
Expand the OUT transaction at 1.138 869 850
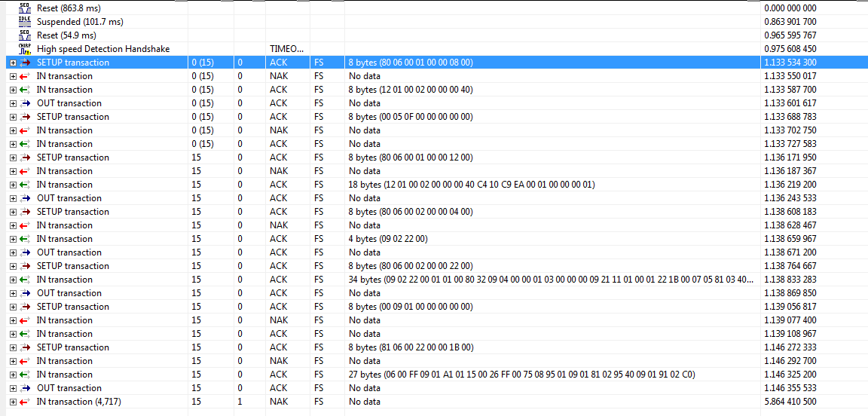[x=14, y=293]
